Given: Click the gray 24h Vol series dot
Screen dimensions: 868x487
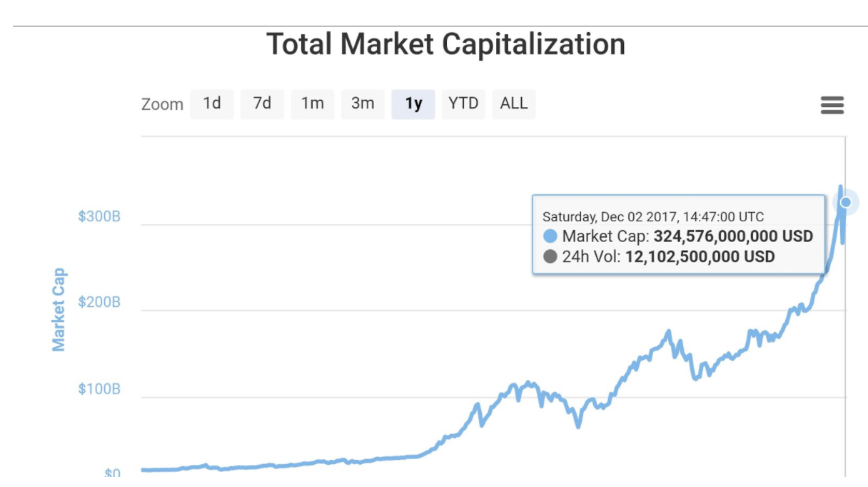Looking at the screenshot, I should point(550,256).
